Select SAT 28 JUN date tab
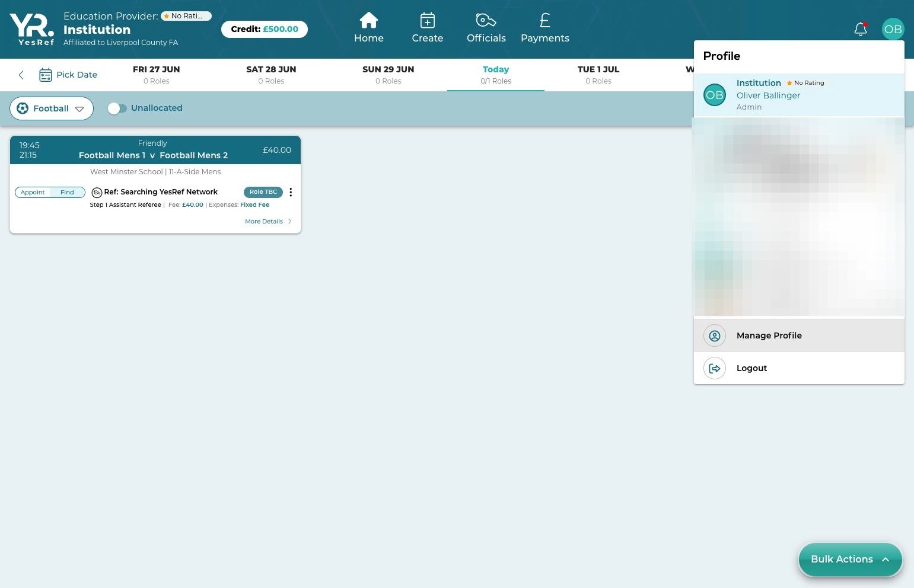The image size is (914, 588). (271, 75)
